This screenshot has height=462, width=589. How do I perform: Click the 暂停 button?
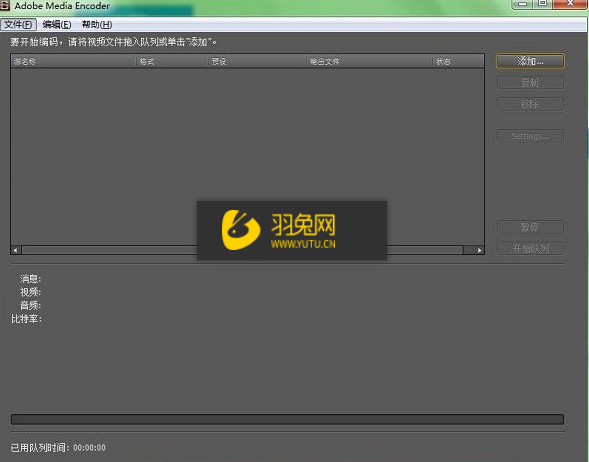pyautogui.click(x=530, y=227)
